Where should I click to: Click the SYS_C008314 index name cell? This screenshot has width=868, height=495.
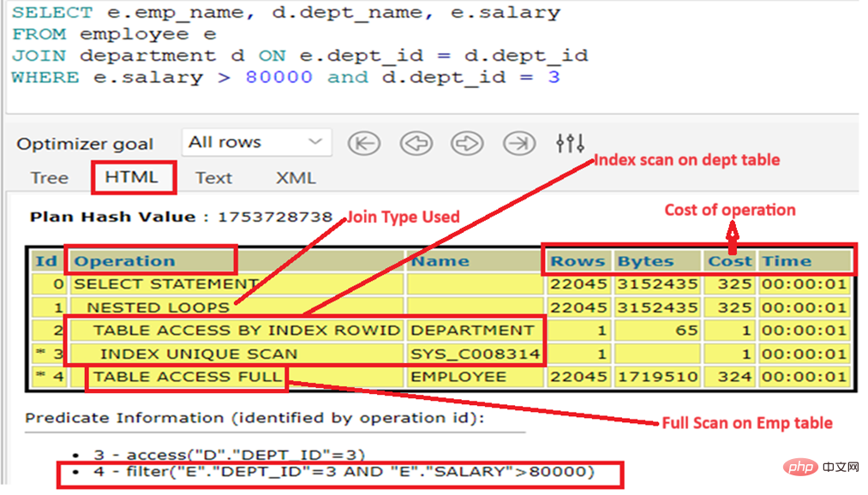coord(474,354)
